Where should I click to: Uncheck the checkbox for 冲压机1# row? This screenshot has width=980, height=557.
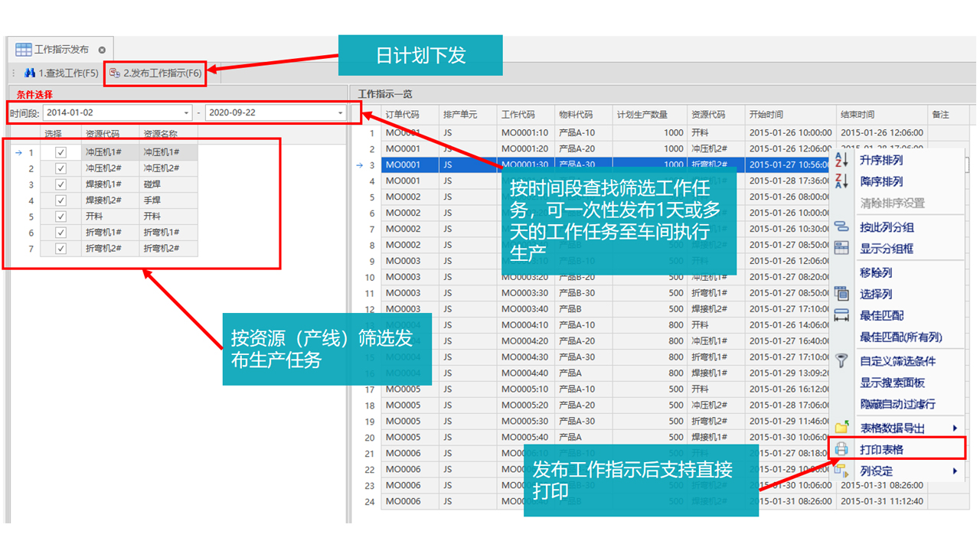tap(60, 153)
